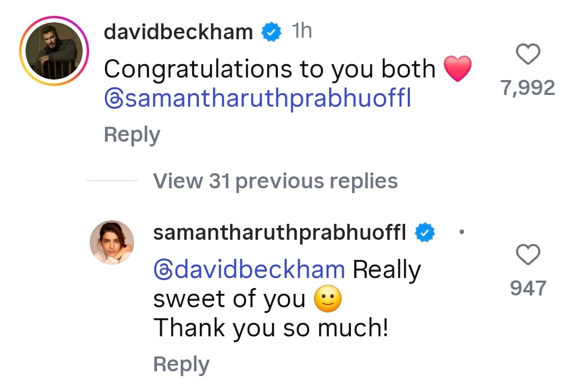Screen dimensions: 569x392
Task: Reply to samantharuthprabhuoffl's thank you message
Action: [181, 364]
